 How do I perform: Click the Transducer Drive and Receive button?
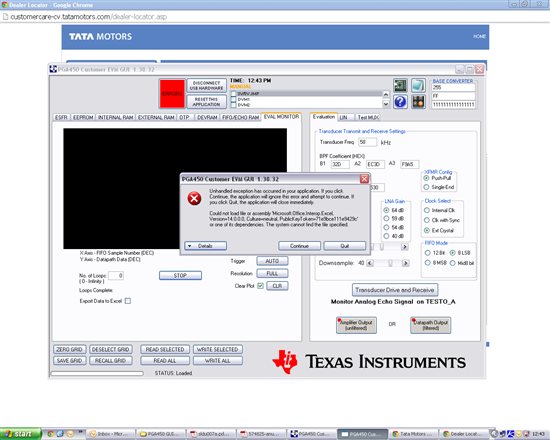(395, 290)
